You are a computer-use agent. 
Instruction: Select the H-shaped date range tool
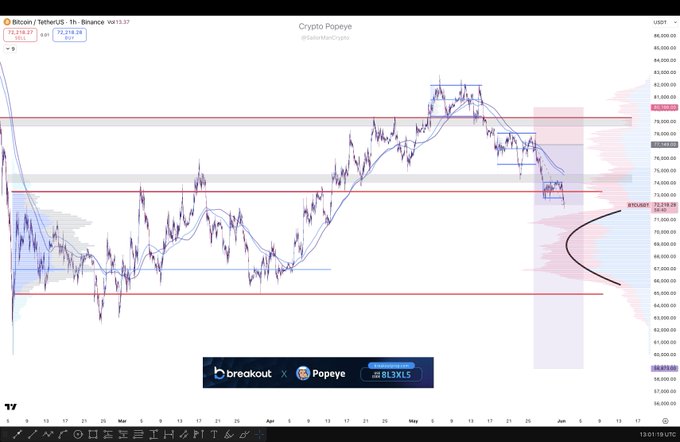tap(169, 434)
